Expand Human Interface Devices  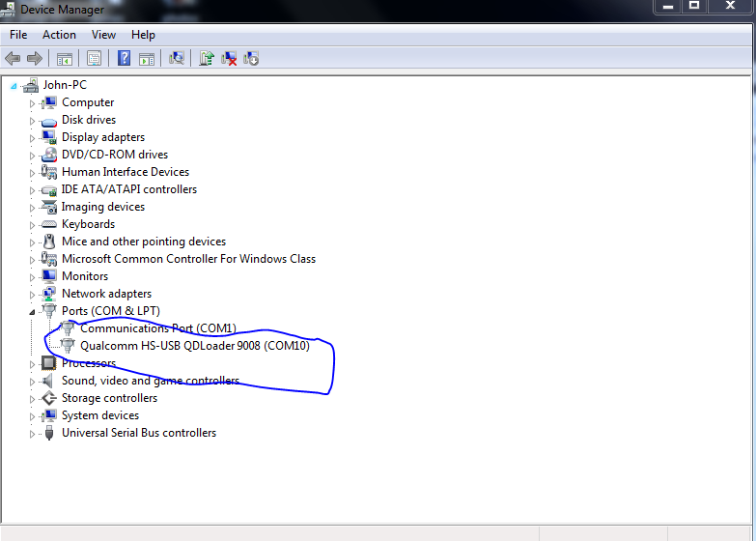(32, 173)
